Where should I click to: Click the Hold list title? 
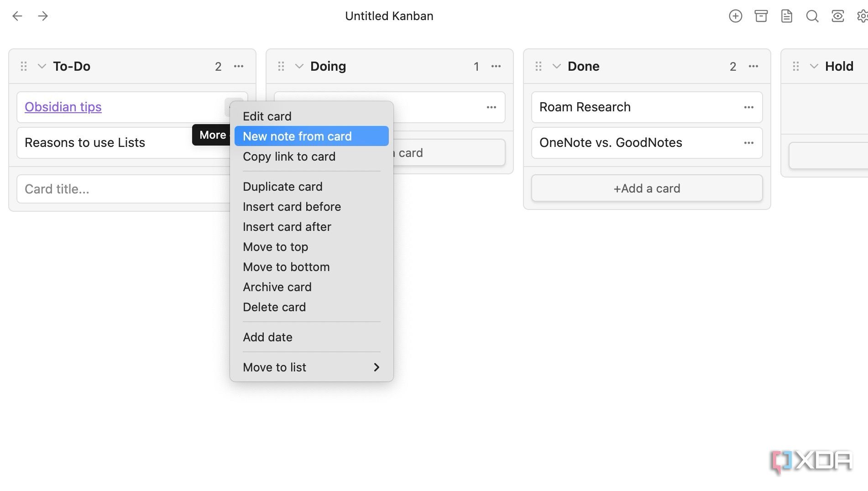(839, 66)
